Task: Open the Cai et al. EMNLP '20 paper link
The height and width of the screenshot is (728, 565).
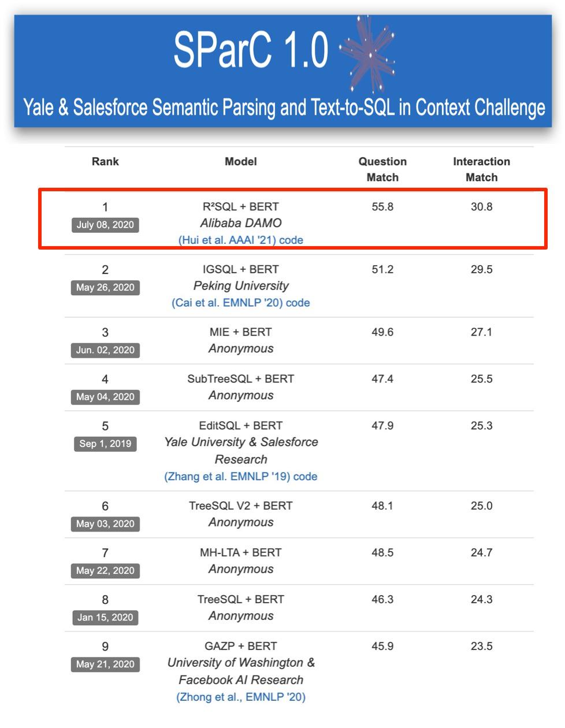Action: 228,303
